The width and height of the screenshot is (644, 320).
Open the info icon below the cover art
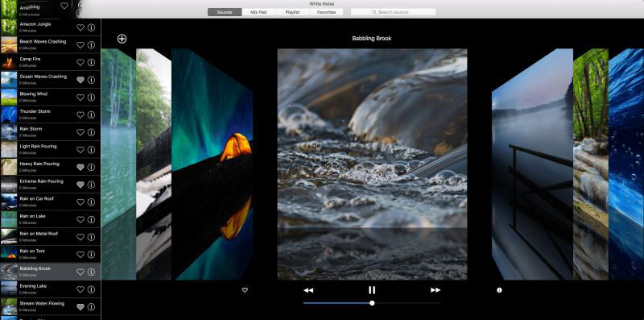499,290
